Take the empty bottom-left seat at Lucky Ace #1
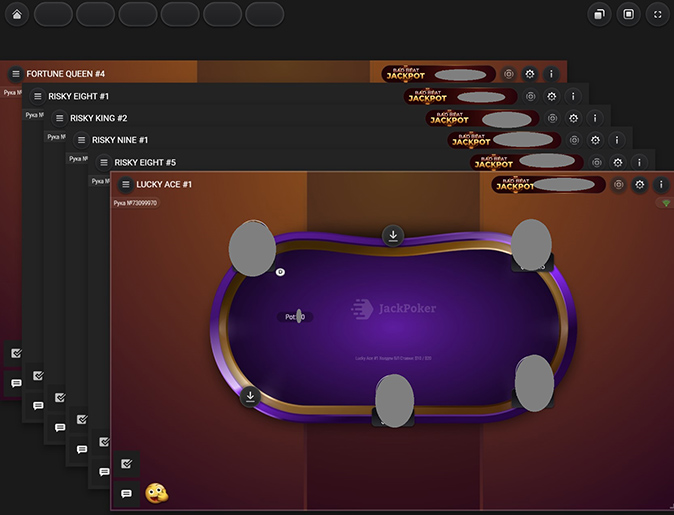 [250, 396]
